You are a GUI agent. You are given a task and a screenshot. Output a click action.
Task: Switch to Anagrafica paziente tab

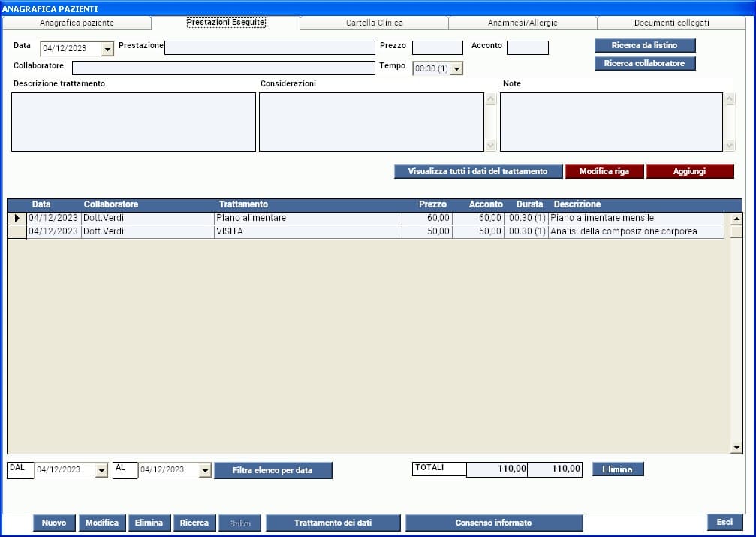[77, 23]
